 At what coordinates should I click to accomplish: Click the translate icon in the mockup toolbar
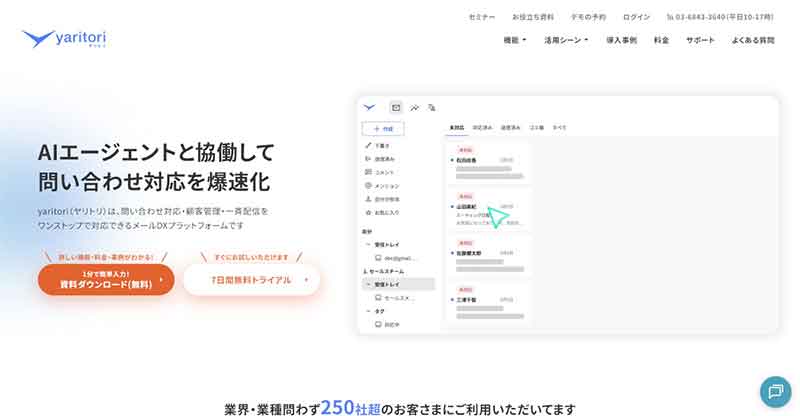coord(432,108)
